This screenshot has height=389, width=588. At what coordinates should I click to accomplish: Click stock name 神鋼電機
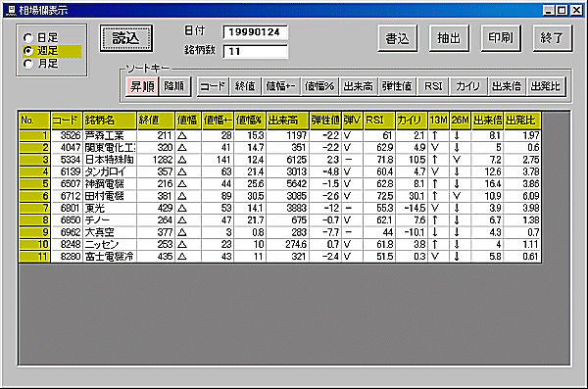point(110,184)
